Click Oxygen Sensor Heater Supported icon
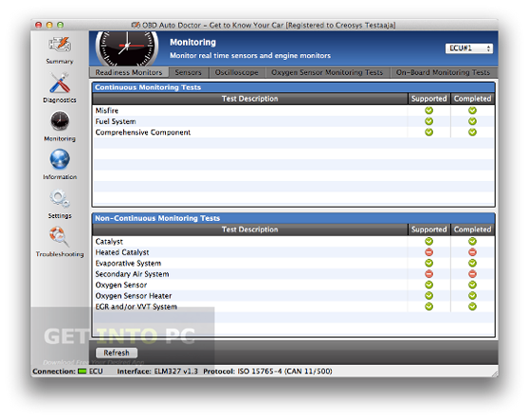The width and height of the screenshot is (529, 420). click(x=429, y=295)
